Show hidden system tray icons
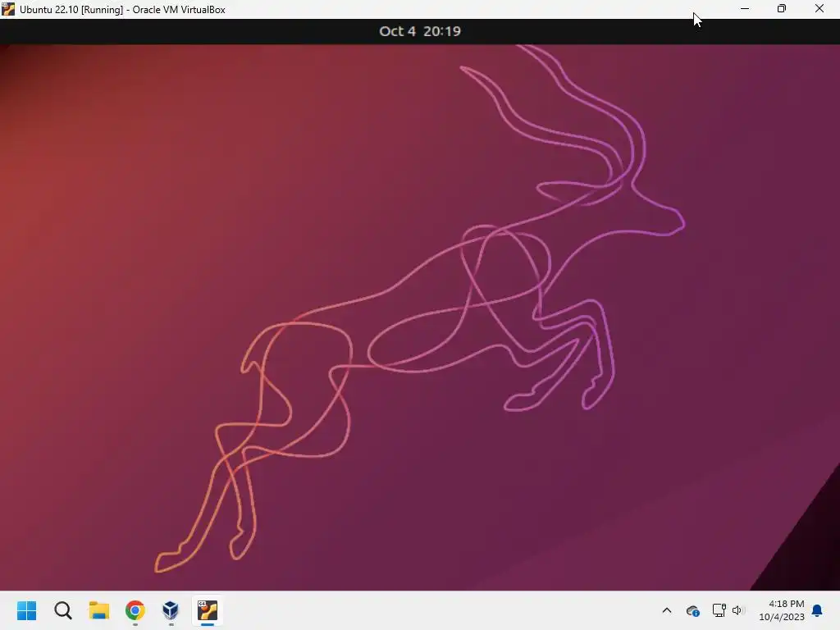The image size is (840, 630). pos(667,610)
